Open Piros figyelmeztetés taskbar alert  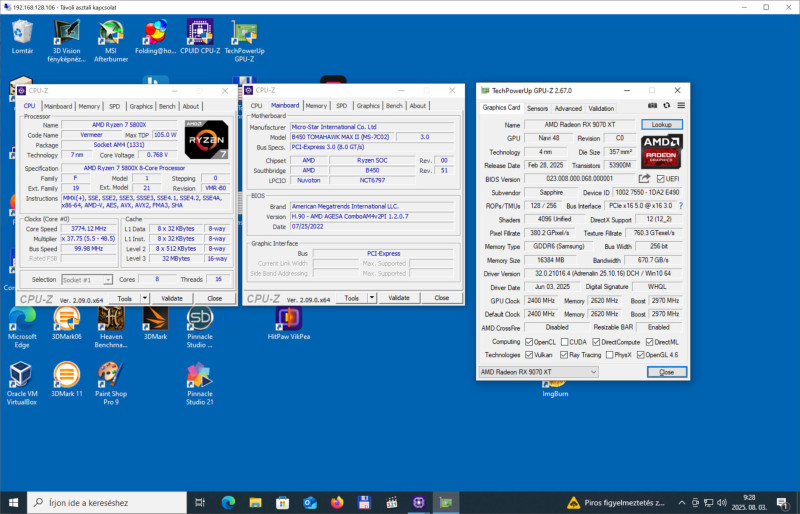coord(616,503)
